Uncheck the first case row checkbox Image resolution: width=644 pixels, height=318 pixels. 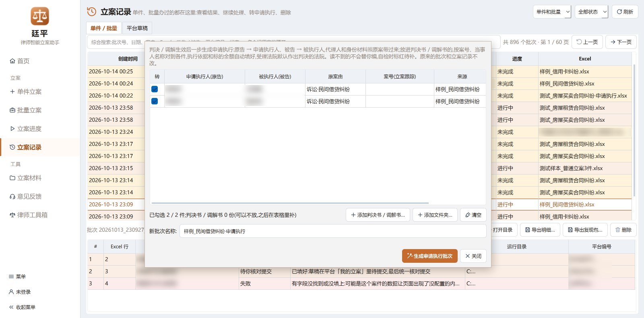tap(155, 89)
